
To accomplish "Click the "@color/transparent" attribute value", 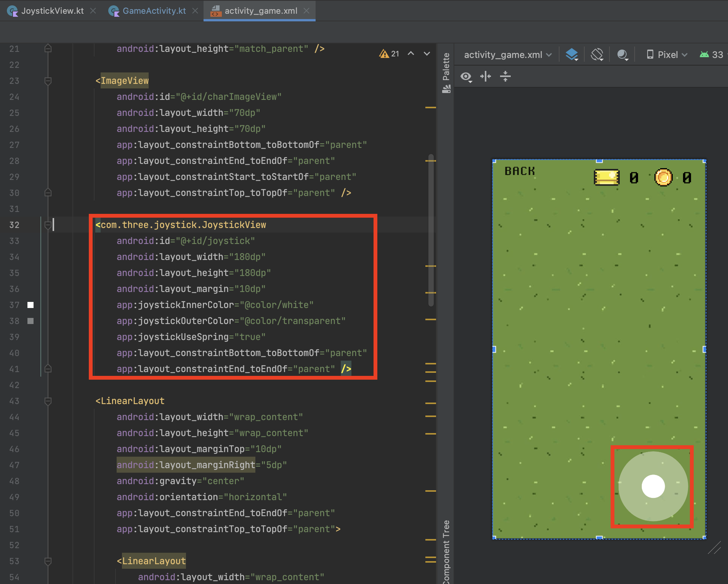I will click(293, 321).
